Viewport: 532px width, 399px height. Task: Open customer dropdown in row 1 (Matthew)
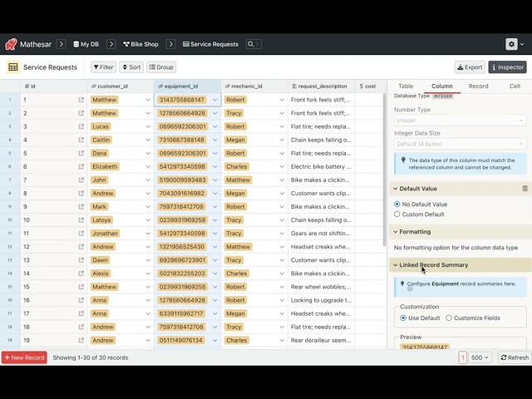pyautogui.click(x=148, y=100)
